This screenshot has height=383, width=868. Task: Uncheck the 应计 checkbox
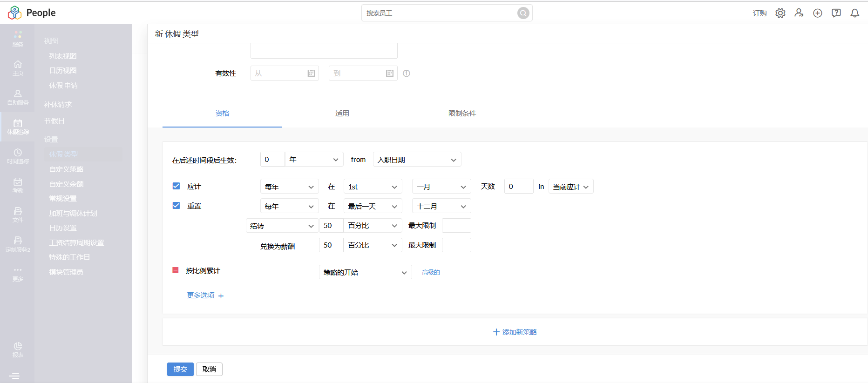176,186
